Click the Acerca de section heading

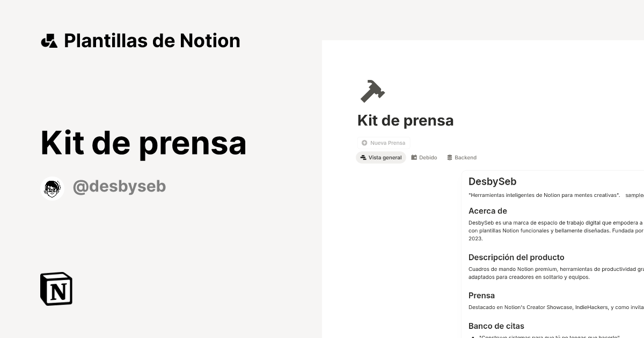pos(487,211)
